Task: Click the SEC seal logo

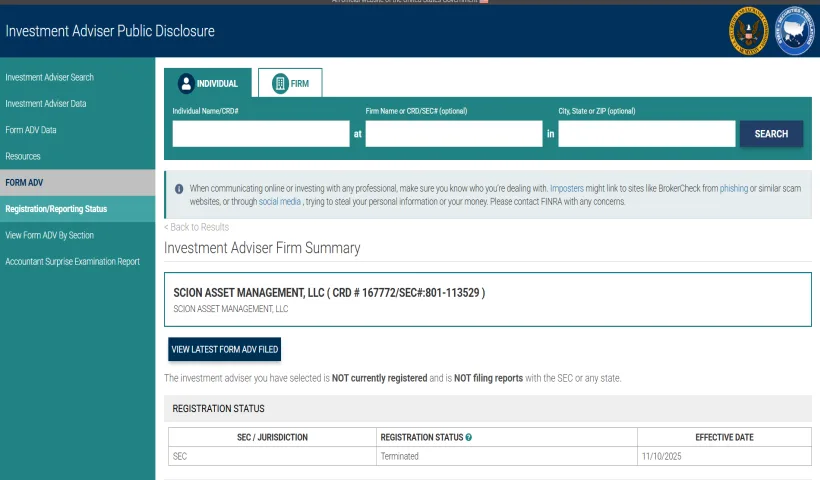Action: tap(748, 31)
